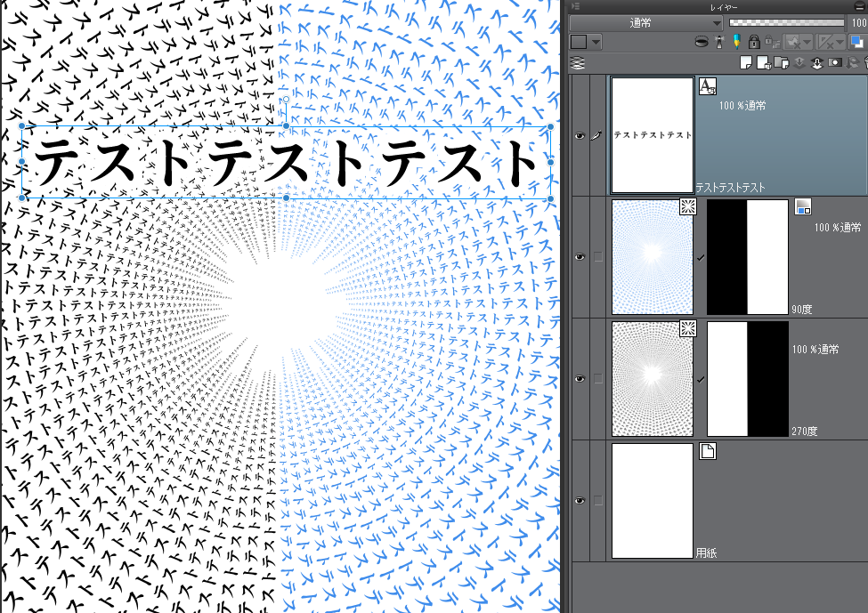The image size is (868, 613).
Task: Click the 270度 layer name
Action: pyautogui.click(x=804, y=431)
